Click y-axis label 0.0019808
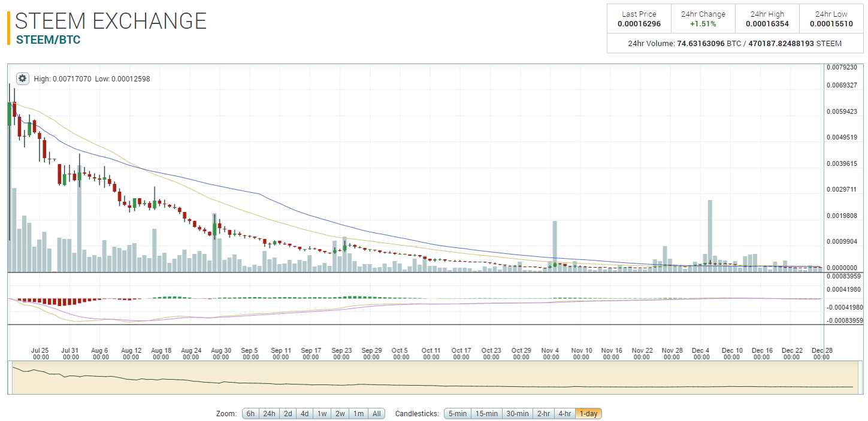The width and height of the screenshot is (868, 421). tap(842, 216)
